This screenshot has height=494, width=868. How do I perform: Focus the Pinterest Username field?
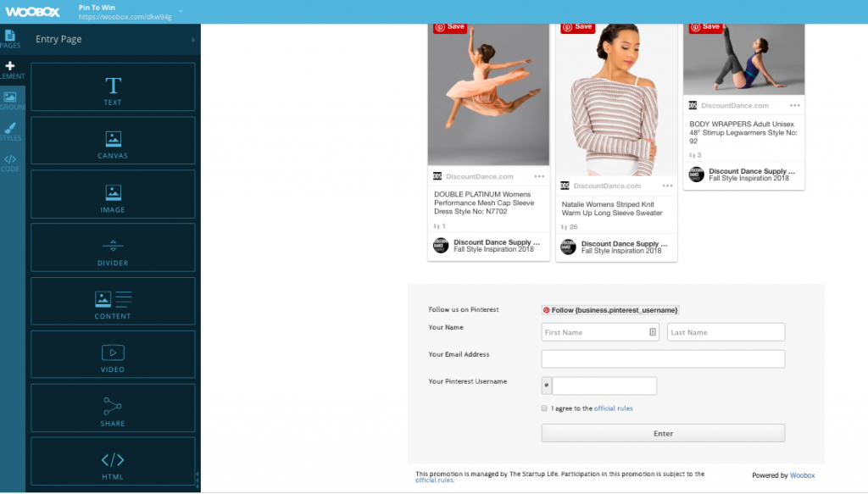604,386
